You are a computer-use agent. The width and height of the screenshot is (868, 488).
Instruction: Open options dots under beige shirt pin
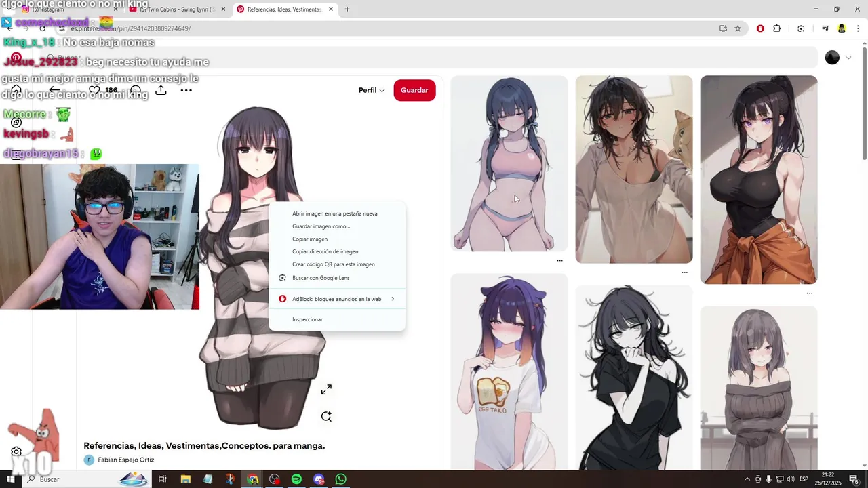point(684,272)
